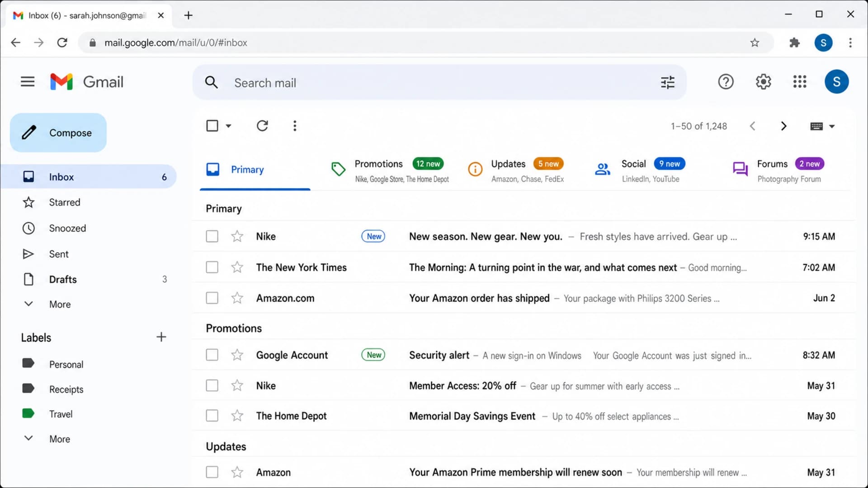Open a new browser tab
The image size is (868, 488).
[x=189, y=15]
